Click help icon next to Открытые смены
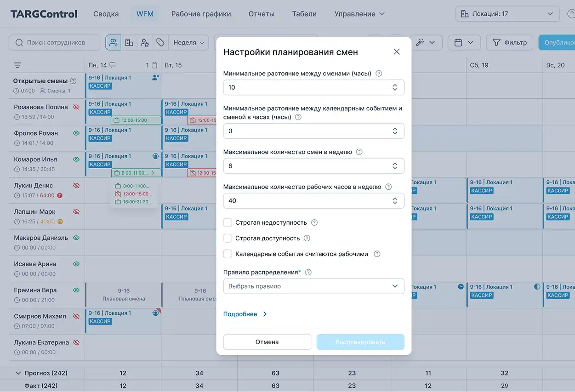This screenshot has width=575, height=392. pyautogui.click(x=73, y=81)
